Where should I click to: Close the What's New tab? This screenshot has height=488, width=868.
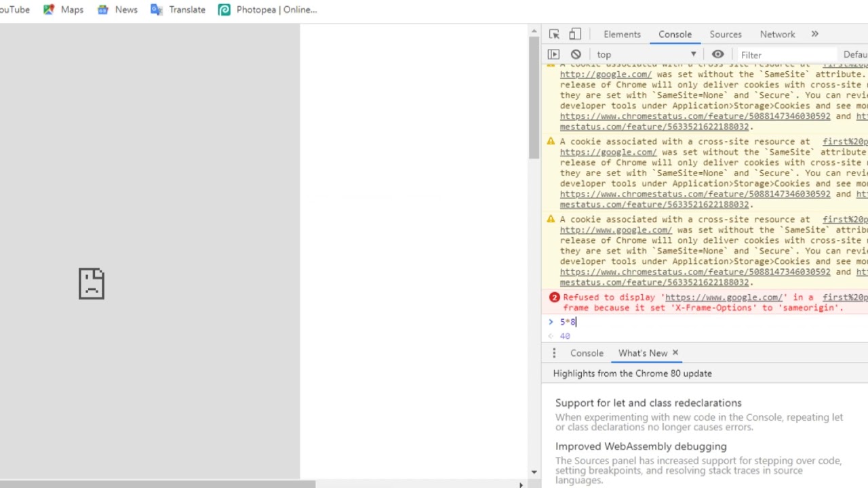675,353
